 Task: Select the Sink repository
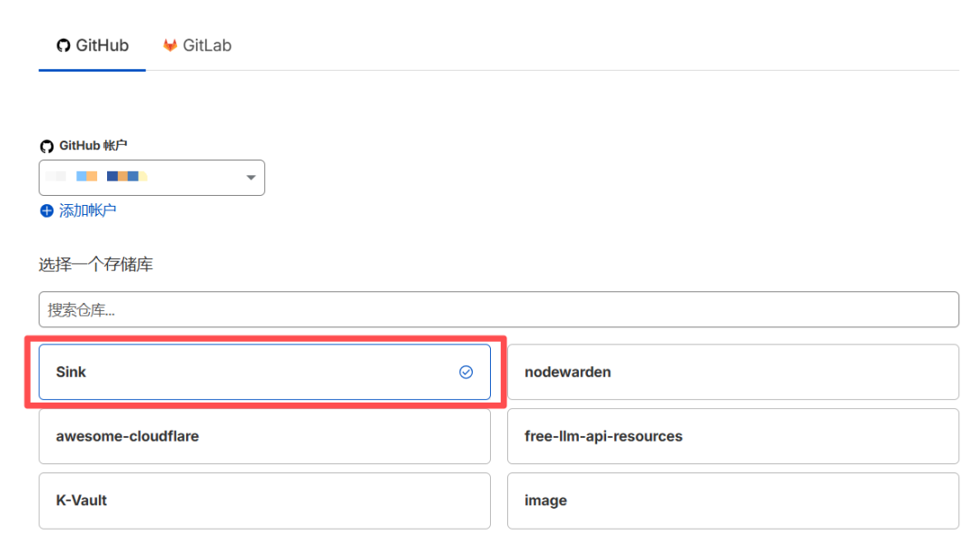[264, 372]
